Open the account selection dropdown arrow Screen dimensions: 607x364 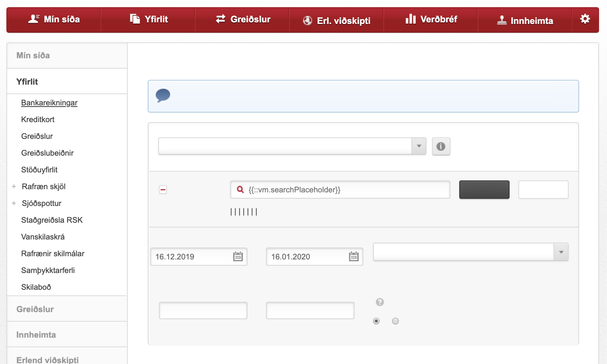419,146
